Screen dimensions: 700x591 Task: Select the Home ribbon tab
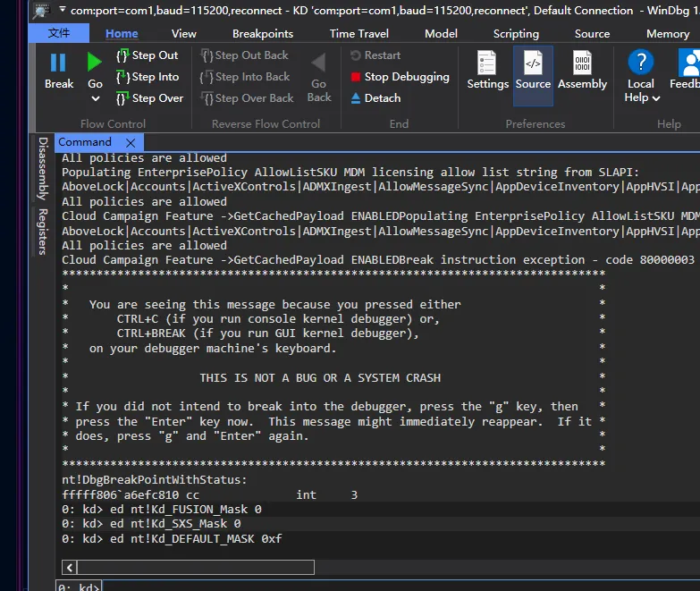122,34
